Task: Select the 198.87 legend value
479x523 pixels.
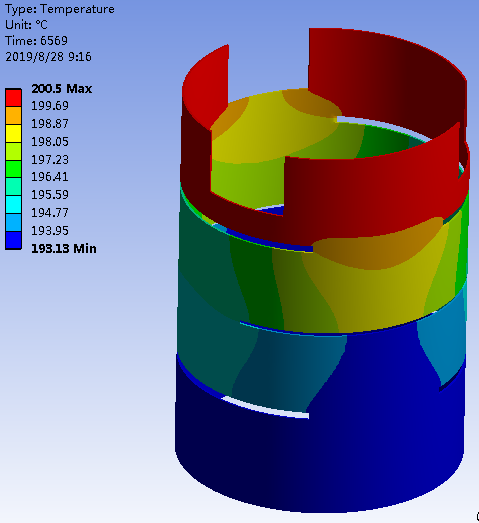Action: tap(50, 124)
